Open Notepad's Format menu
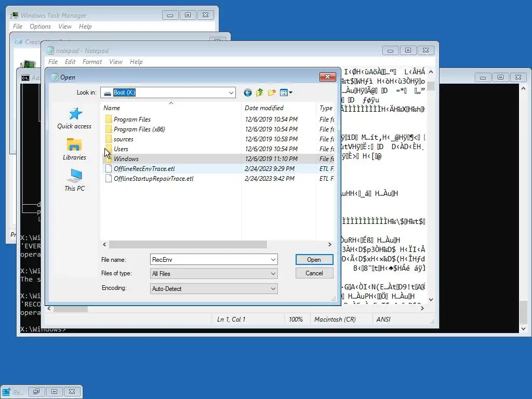The height and width of the screenshot is (399, 532). click(92, 62)
